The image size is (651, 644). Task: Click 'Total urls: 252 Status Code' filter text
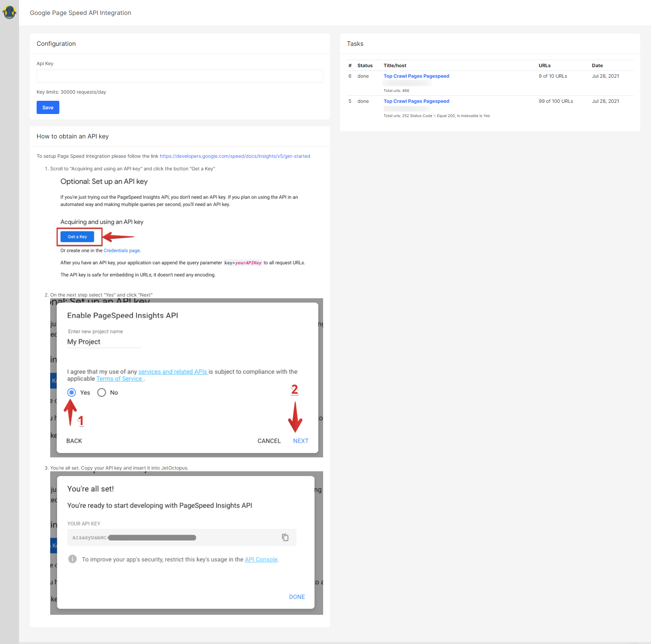pyautogui.click(x=437, y=116)
